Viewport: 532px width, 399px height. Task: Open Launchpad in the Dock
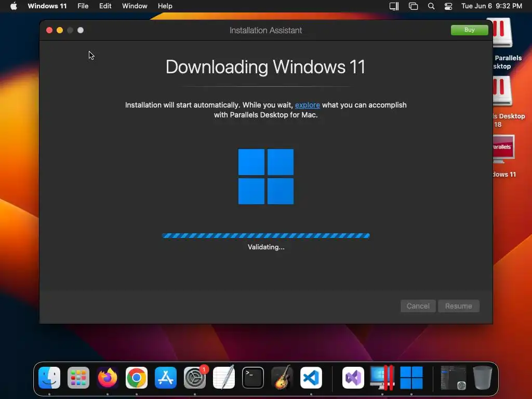click(x=78, y=378)
